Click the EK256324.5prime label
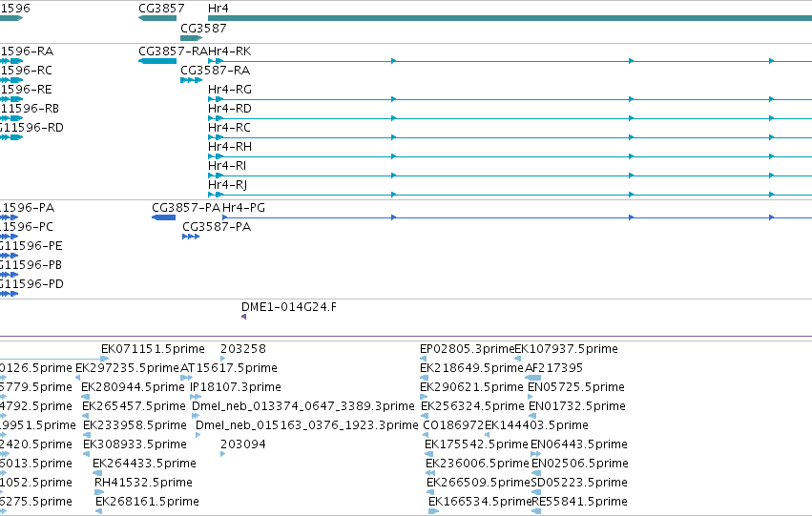Image resolution: width=812 pixels, height=516 pixels. click(472, 406)
